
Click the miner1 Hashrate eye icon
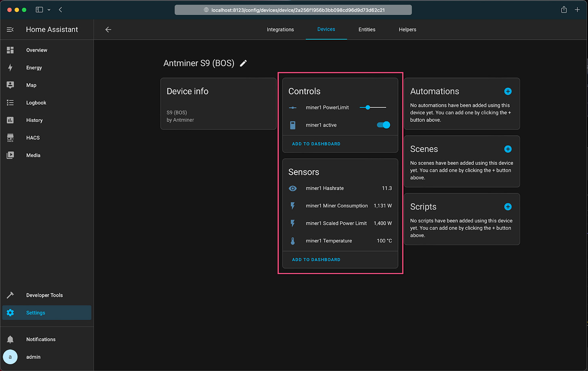tap(293, 188)
